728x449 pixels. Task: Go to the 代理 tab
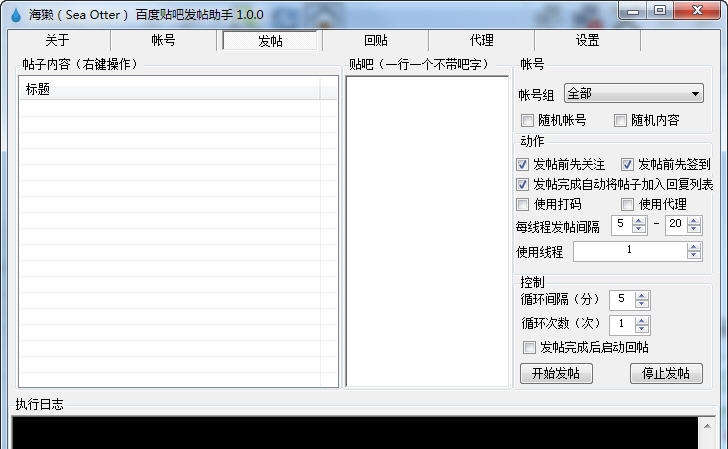click(481, 40)
